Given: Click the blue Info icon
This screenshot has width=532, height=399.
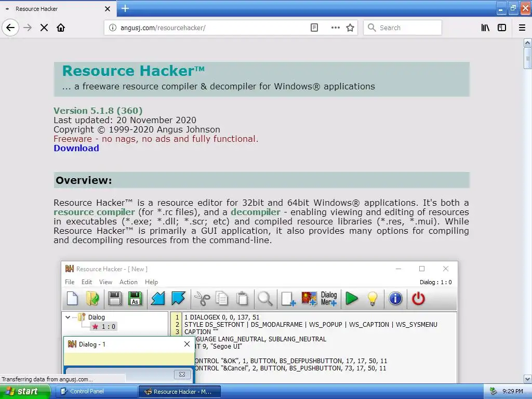Looking at the screenshot, I should 395,299.
